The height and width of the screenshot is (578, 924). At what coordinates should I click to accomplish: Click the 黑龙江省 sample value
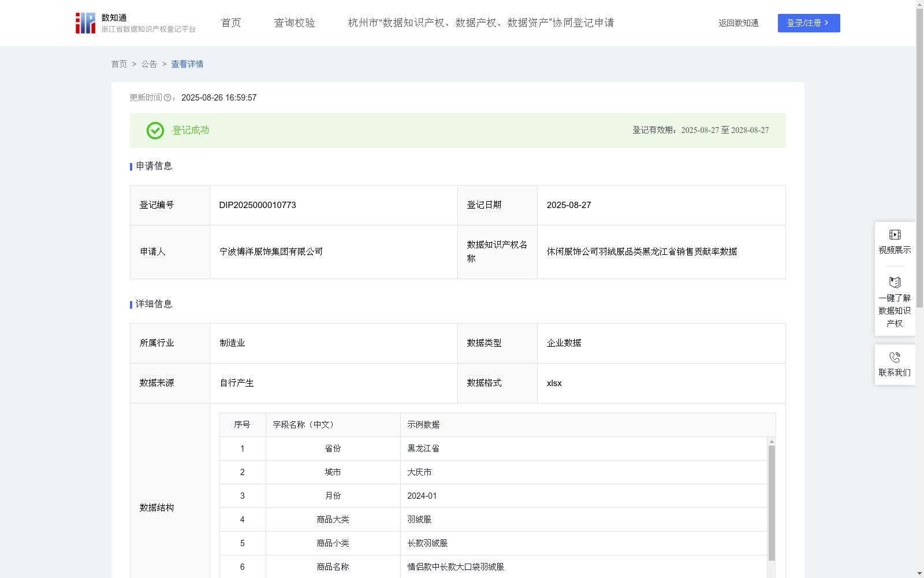423,449
